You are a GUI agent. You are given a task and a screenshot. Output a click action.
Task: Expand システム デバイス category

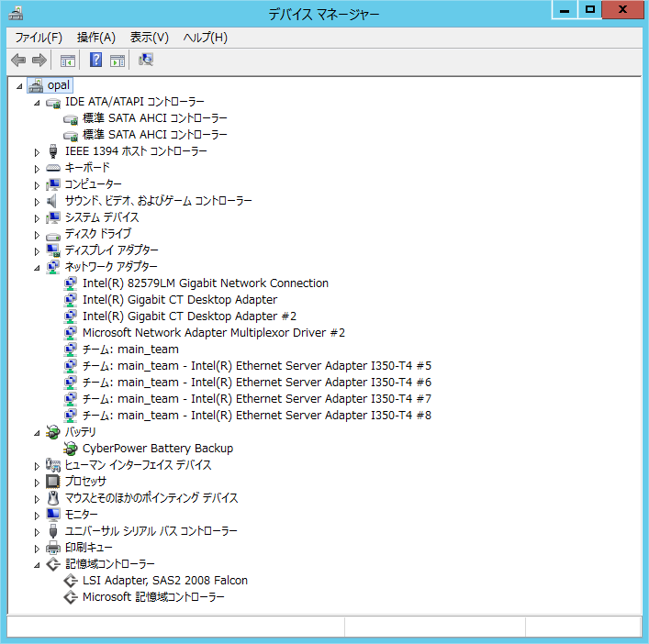(x=37, y=219)
